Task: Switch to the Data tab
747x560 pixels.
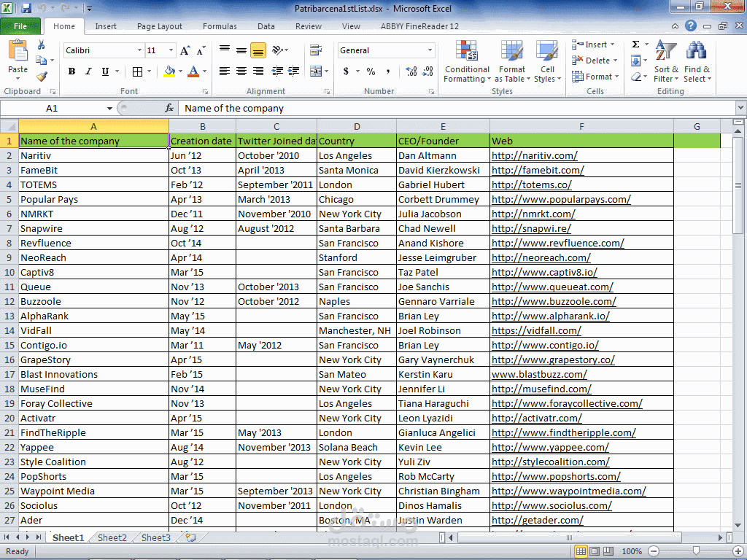Action: (x=266, y=26)
